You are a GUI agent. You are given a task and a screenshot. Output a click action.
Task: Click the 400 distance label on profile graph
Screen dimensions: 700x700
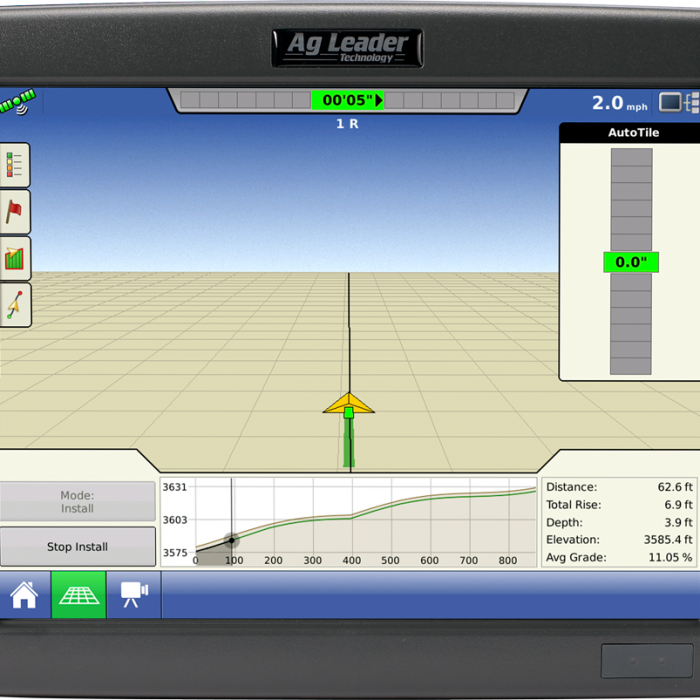351,560
